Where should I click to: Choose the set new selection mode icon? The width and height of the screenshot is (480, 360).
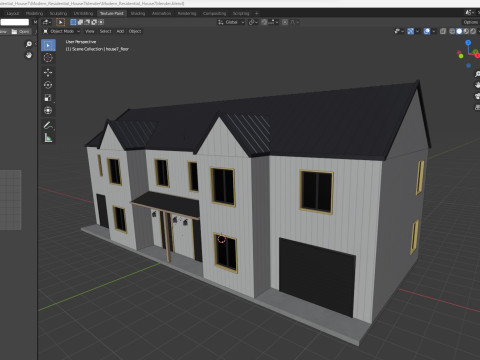point(73,22)
